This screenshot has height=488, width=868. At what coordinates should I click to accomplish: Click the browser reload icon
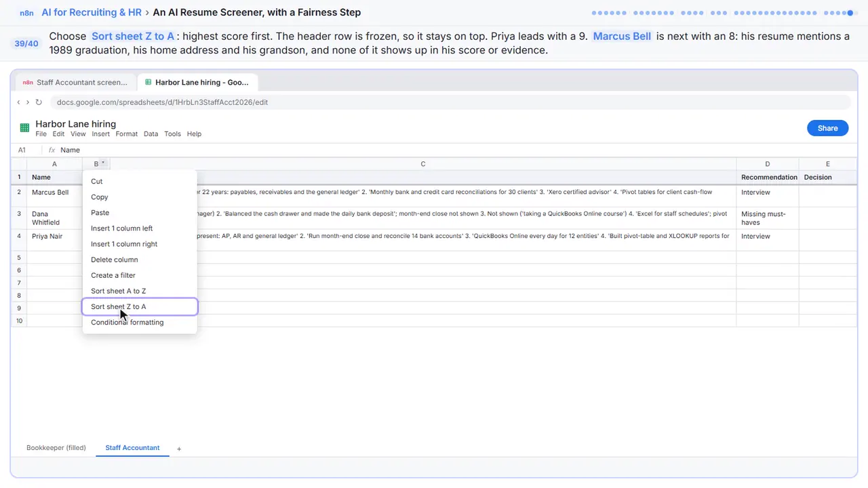pyautogui.click(x=39, y=102)
